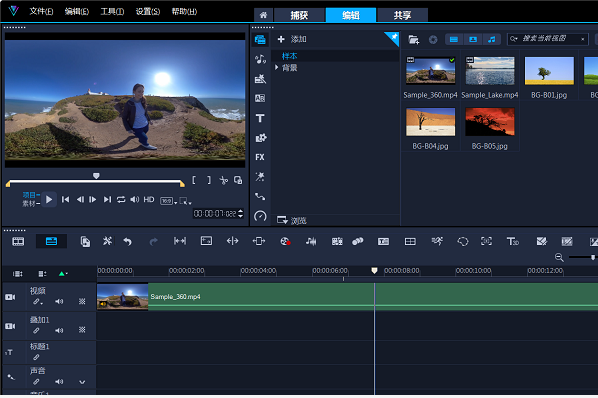Open the Transition (AB) library icon
This screenshot has height=398, width=598.
pyautogui.click(x=260, y=98)
